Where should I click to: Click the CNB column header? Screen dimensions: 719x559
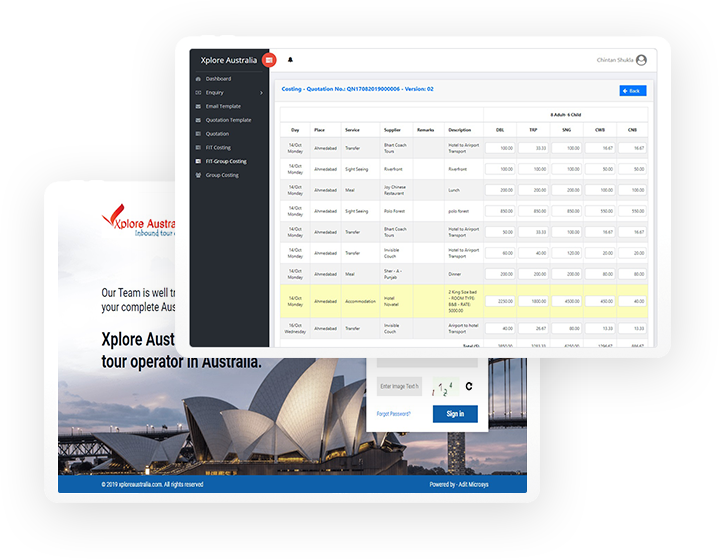coord(632,130)
